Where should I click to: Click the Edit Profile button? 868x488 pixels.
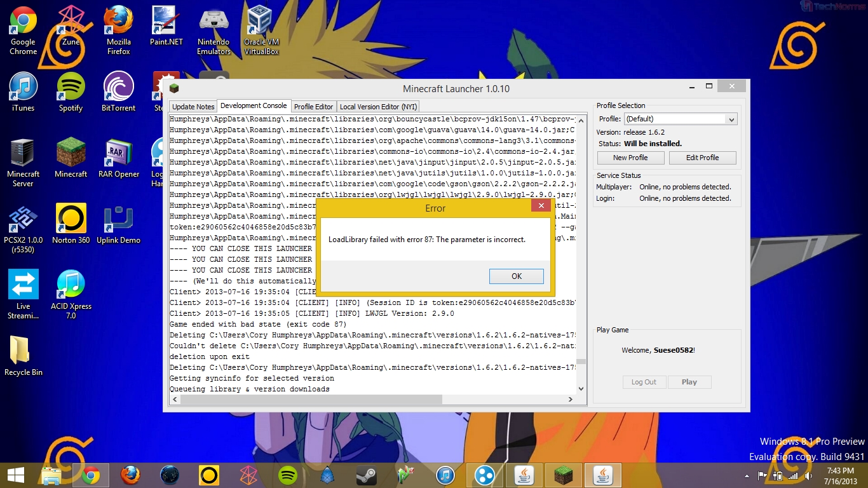click(702, 158)
